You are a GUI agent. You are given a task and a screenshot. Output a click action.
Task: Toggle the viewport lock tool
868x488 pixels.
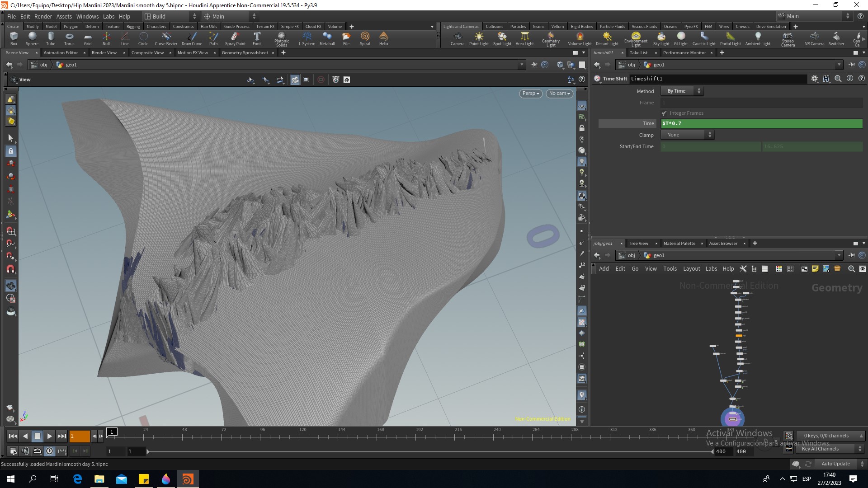point(11,151)
